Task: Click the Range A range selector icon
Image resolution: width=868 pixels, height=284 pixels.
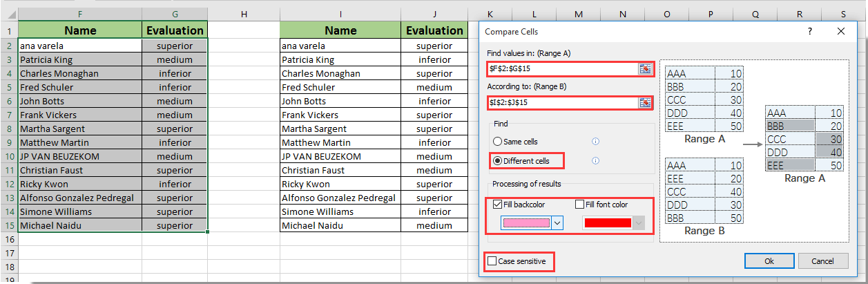Action: point(645,68)
